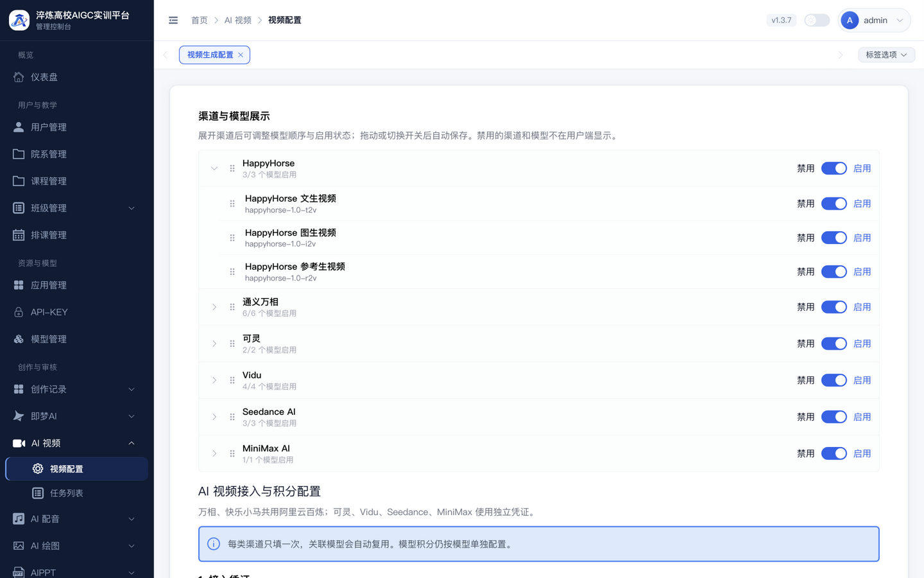This screenshot has width=924, height=578.
Task: Toggle the Seedance AI channel switch
Action: pos(834,417)
